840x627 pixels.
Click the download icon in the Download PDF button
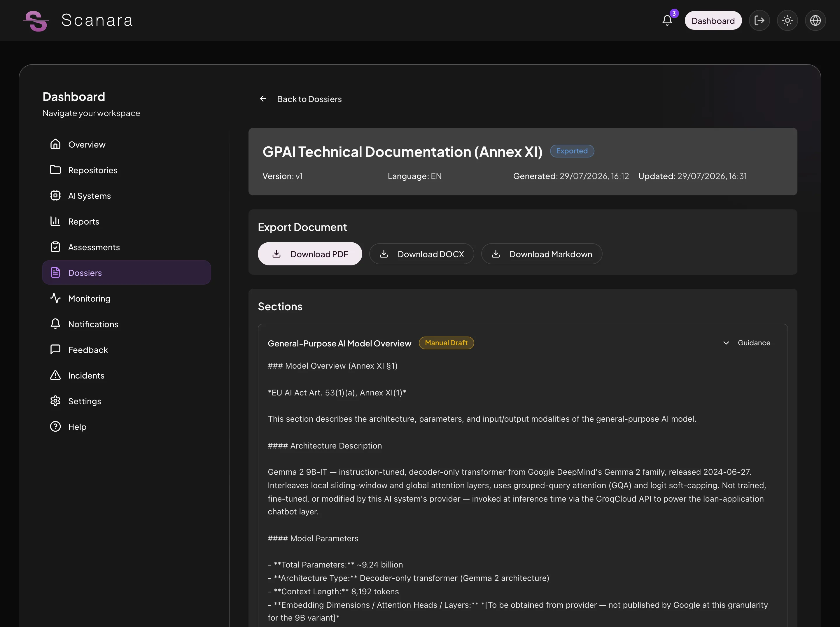click(277, 253)
